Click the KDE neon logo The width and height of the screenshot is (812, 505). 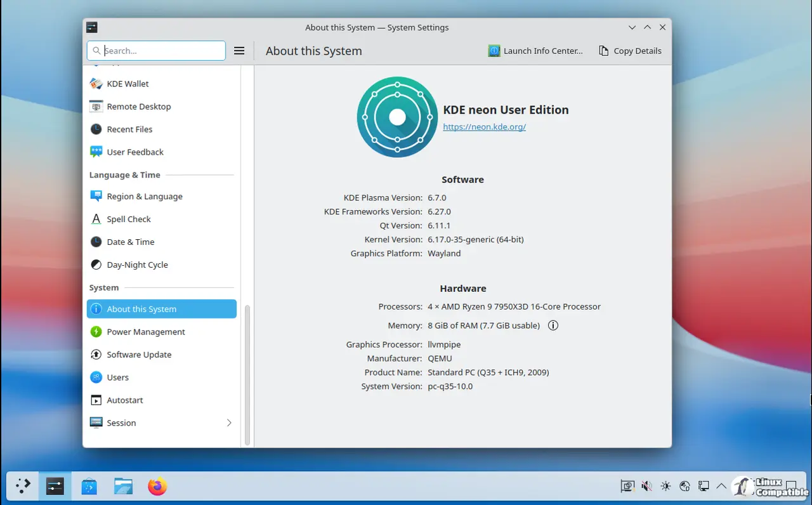coord(397,117)
